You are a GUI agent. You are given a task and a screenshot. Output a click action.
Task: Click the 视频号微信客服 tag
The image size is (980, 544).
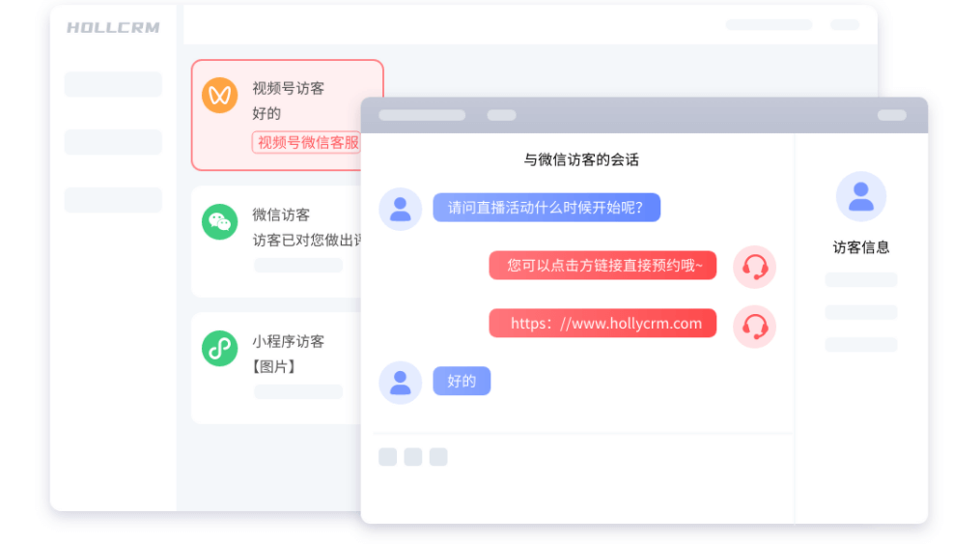click(x=309, y=143)
